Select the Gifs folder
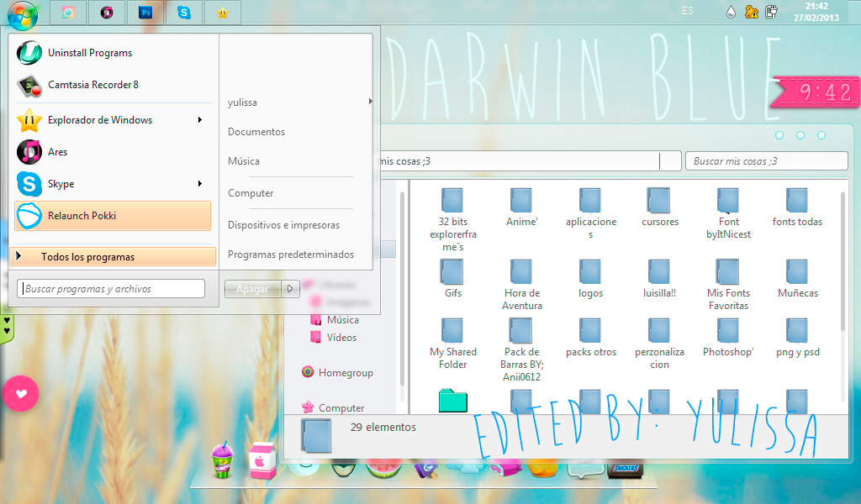861x504 pixels. 453,278
